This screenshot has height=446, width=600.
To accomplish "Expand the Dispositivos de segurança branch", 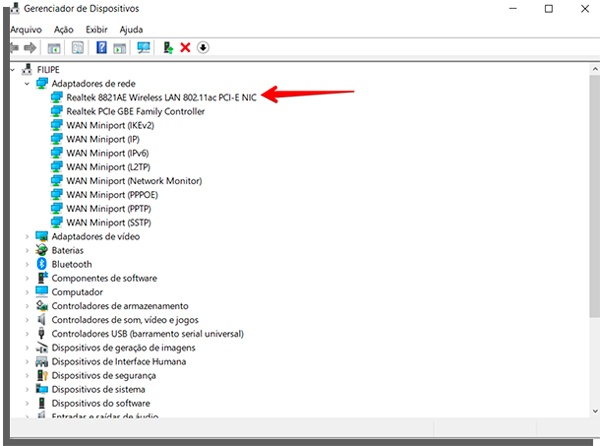I will [27, 376].
